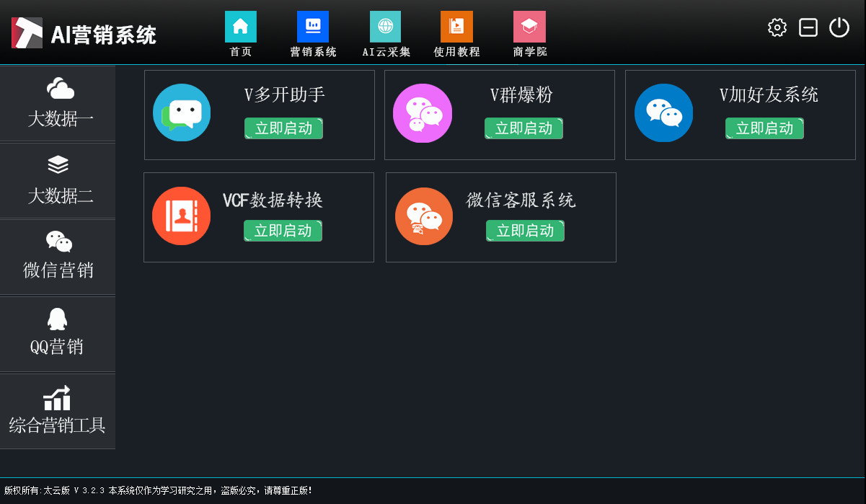Viewport: 866px width, 504px height.
Task: Click the blue V加好友系统 icon
Action: coord(663,113)
